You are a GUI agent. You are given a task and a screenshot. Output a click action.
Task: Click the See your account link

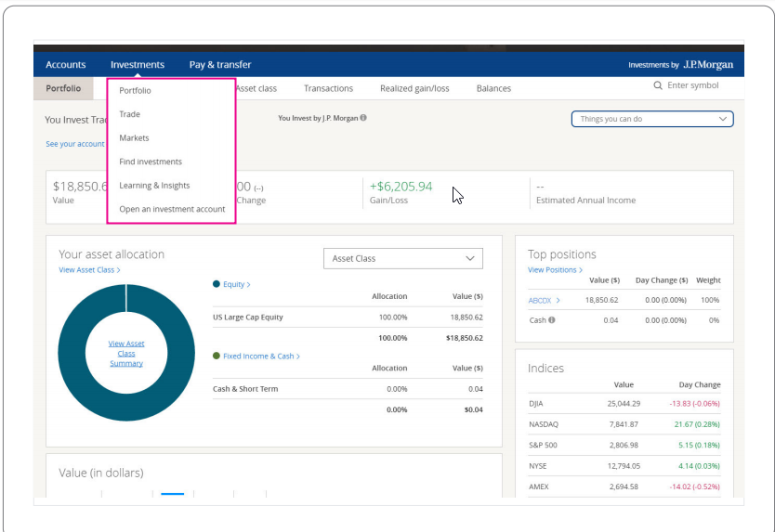(75, 144)
